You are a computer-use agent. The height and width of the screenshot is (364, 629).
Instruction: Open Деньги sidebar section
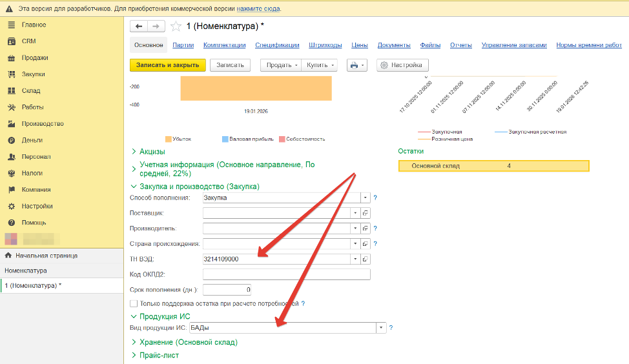32,140
